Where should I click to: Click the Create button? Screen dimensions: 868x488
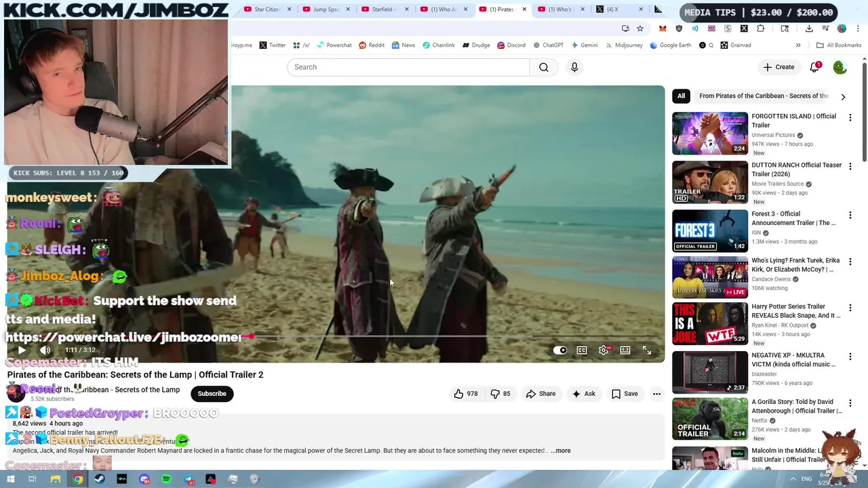pos(778,67)
